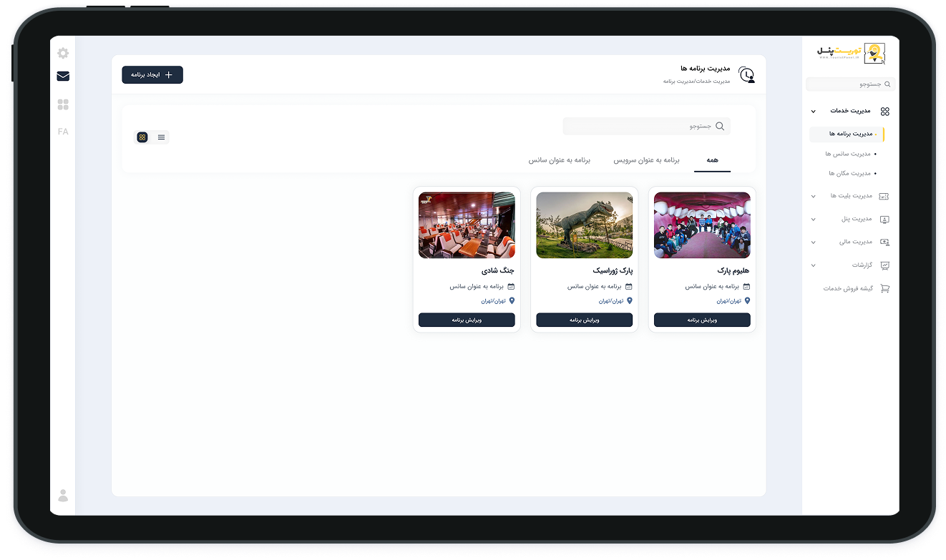Switch the program list to grid view

point(142,137)
